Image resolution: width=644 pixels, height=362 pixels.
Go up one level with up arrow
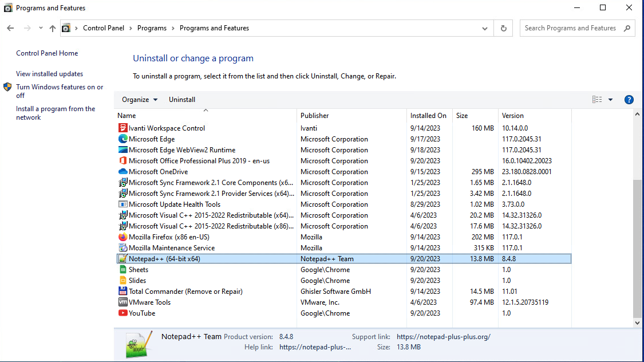[x=52, y=28]
